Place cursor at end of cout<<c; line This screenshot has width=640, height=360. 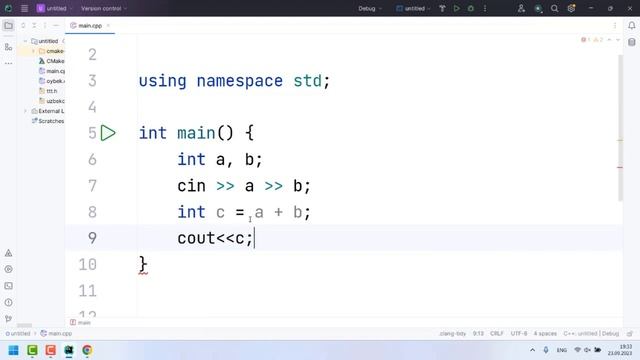(x=254, y=238)
